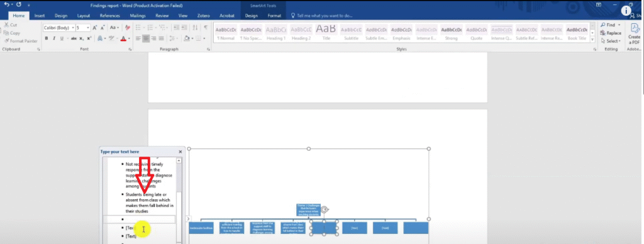Open the Select dropdown in Editing
This screenshot has width=644, height=244.
[x=611, y=41]
